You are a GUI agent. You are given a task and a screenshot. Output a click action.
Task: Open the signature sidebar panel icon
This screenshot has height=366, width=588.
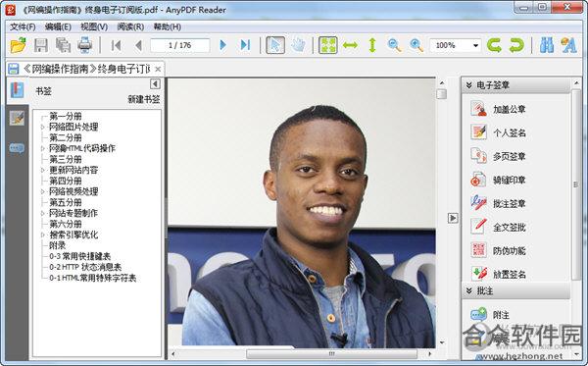(x=17, y=119)
